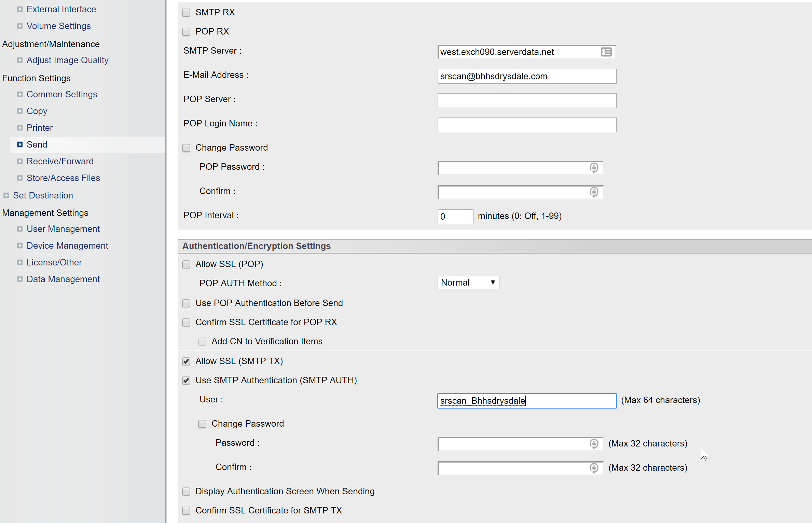Click the key icon in POP Confirm field
The height and width of the screenshot is (523, 812).
[594, 192]
